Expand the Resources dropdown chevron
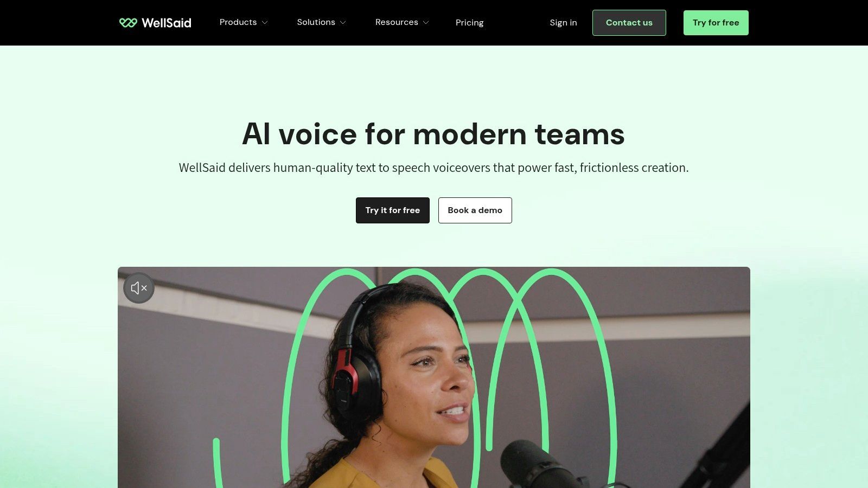This screenshot has width=868, height=488. (426, 23)
